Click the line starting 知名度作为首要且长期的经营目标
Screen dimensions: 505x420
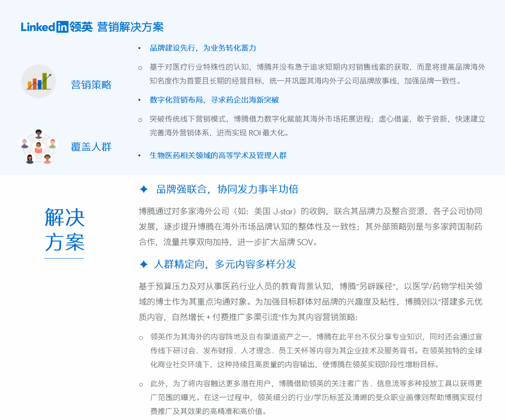[x=306, y=81]
